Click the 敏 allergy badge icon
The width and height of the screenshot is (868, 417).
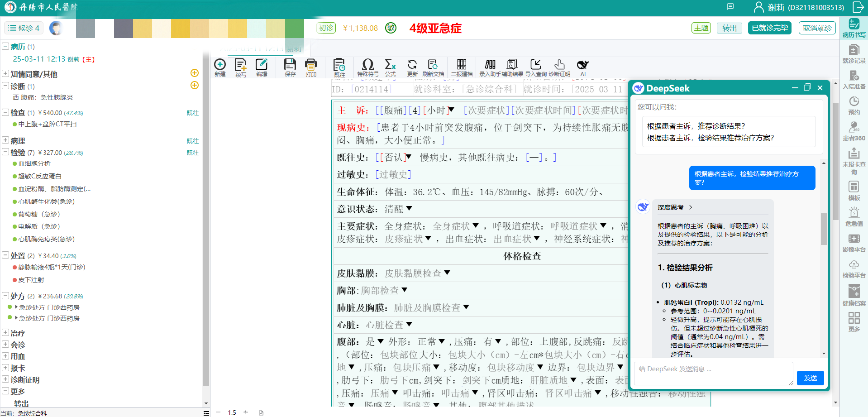tap(391, 28)
